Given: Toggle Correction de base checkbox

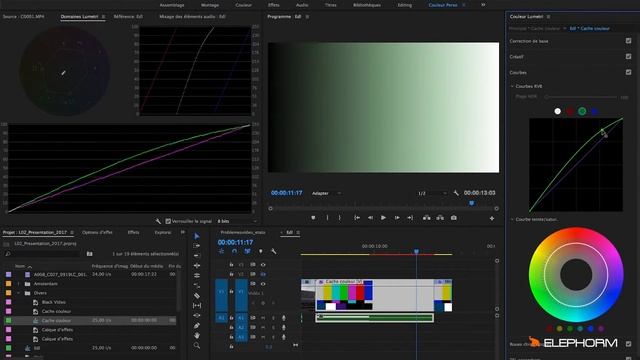Looking at the screenshot, I should pyautogui.click(x=628, y=41).
